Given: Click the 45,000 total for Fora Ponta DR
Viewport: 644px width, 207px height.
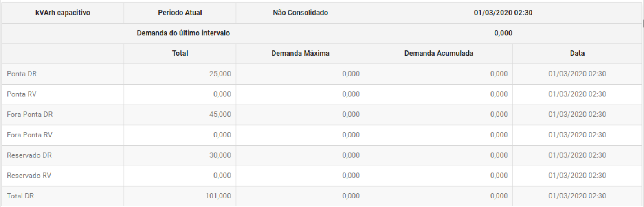Looking at the screenshot, I should coord(220,114).
